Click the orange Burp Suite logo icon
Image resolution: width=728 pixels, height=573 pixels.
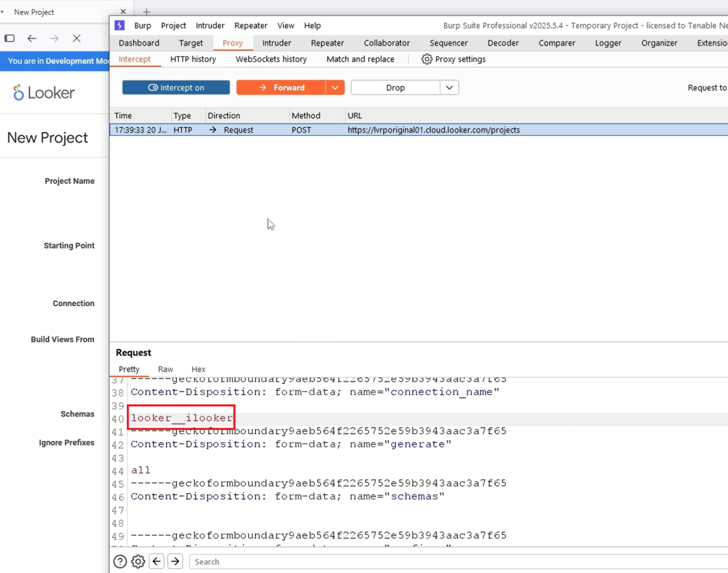coord(121,25)
